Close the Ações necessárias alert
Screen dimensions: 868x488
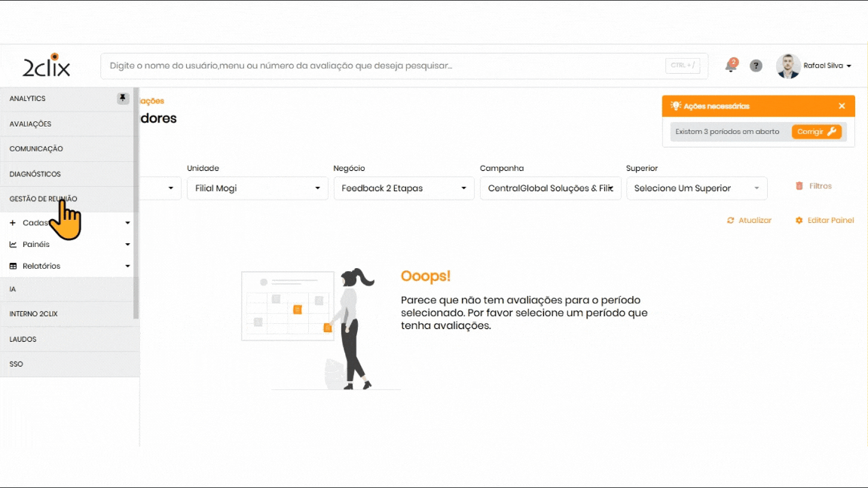pyautogui.click(x=842, y=106)
